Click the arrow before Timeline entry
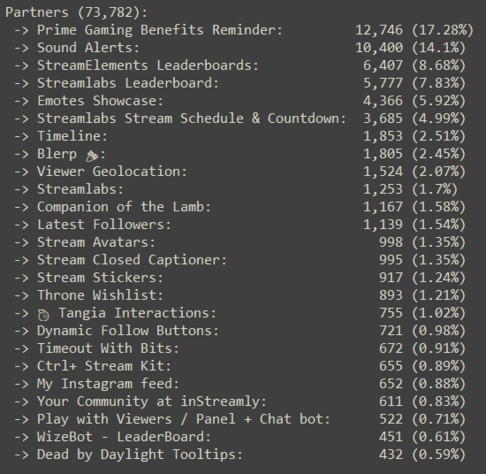Screen dimensions: 486x474 point(21,136)
